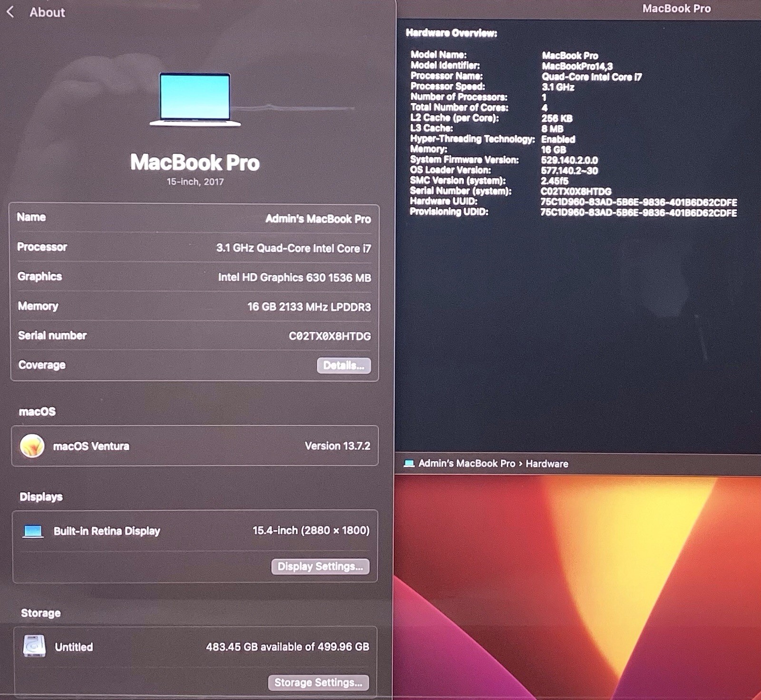This screenshot has width=761, height=700.
Task: Select Admin's MacBook Pro in the path bar
Action: (467, 464)
